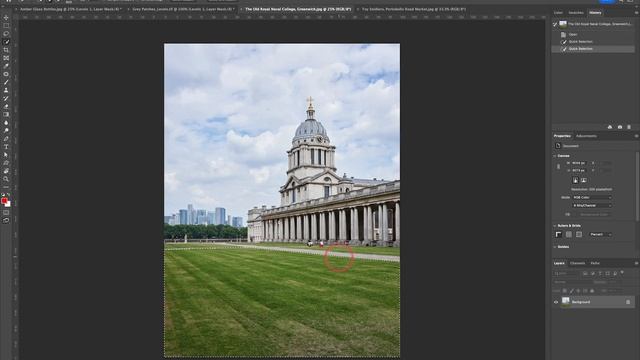
Task: Toggle Quick Mask mode in the toolbar
Action: point(6,213)
